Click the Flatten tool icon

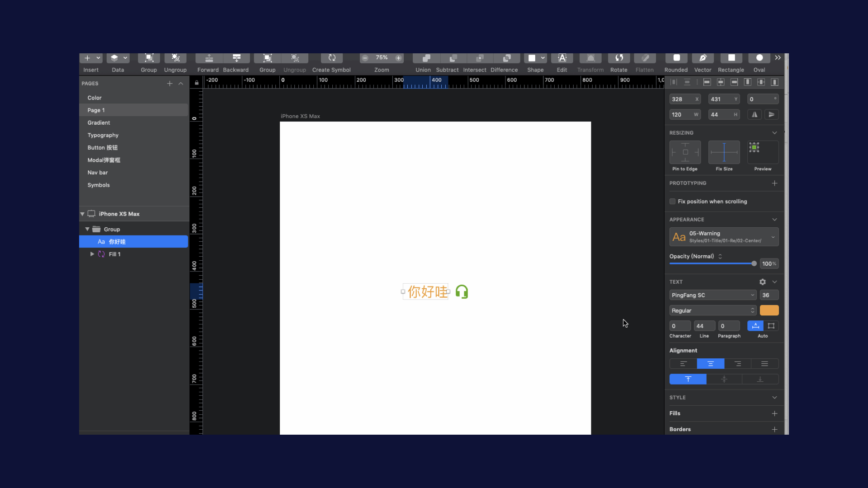click(x=645, y=58)
